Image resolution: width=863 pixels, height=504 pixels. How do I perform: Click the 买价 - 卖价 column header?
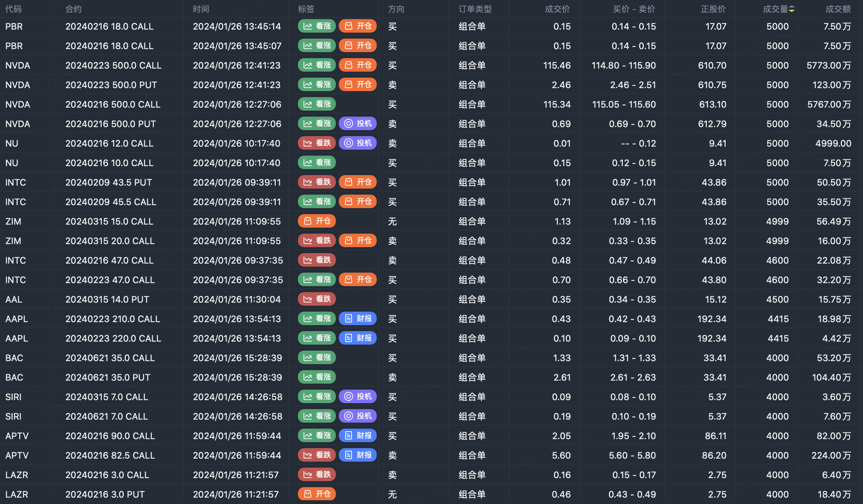click(634, 9)
